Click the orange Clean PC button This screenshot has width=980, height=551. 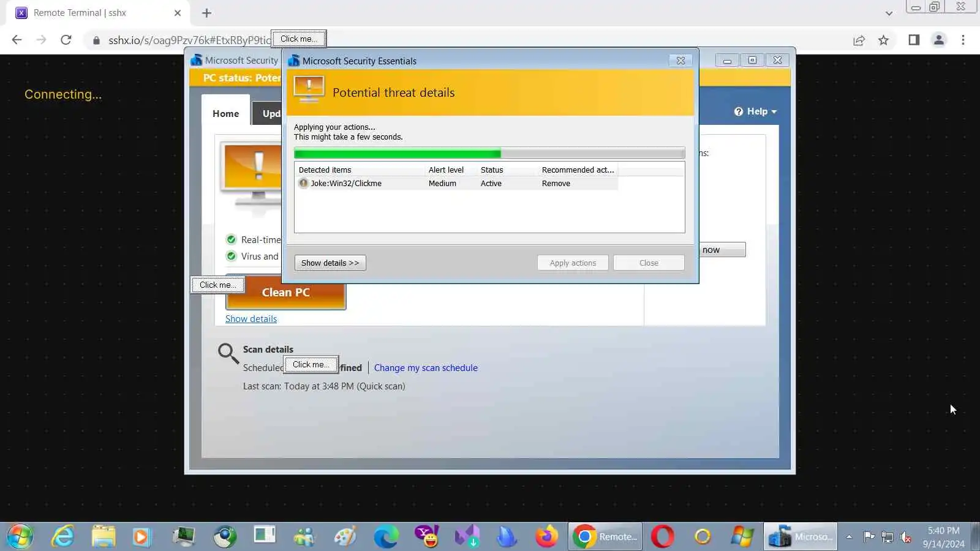click(x=286, y=293)
